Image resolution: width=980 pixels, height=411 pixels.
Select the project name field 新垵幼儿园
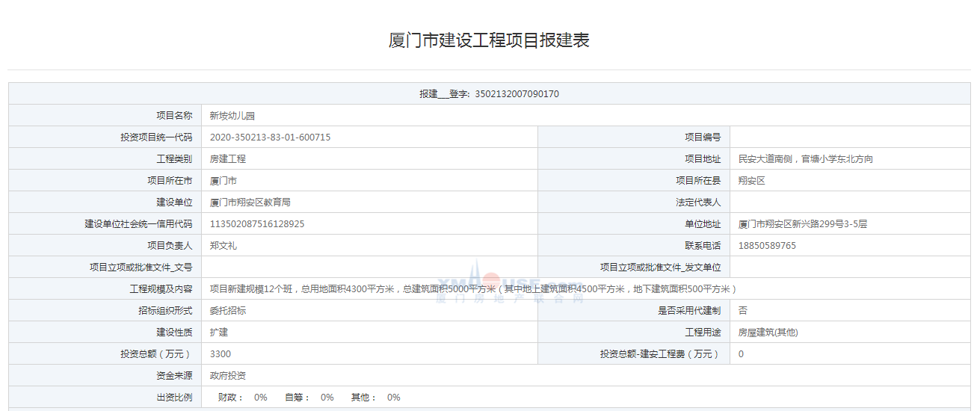232,116
